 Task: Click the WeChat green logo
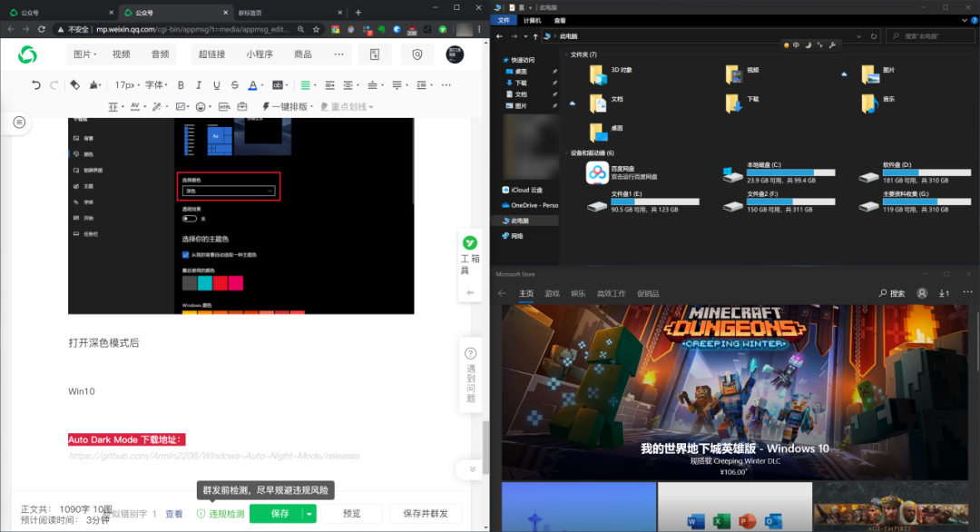27,55
